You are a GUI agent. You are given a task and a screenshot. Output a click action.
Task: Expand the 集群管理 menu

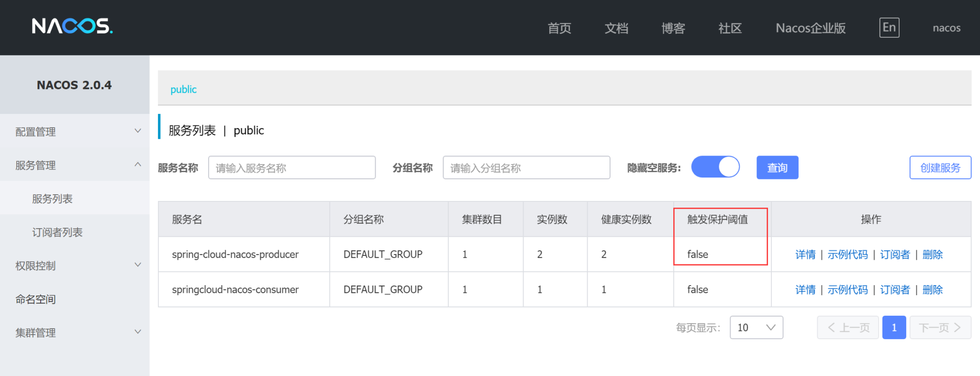coord(75,332)
